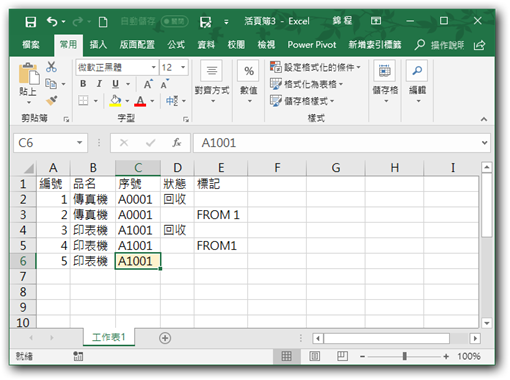Viewport: 510px width, 380px height.
Task: Toggle Bold formatting
Action: coord(83,84)
